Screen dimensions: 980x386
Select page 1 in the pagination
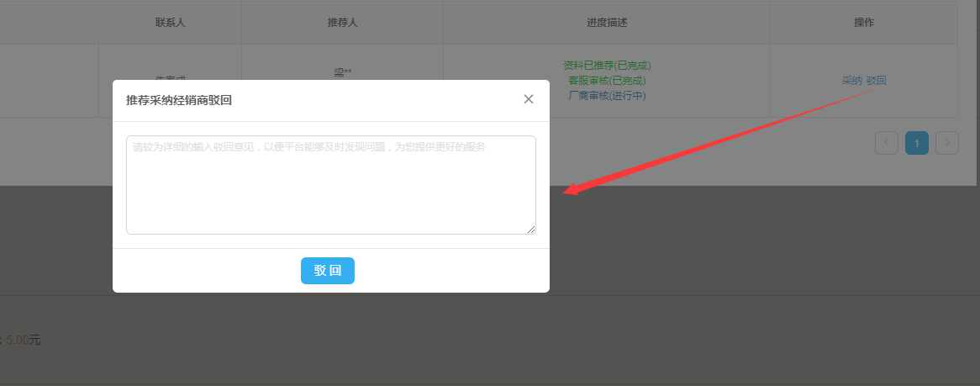(917, 143)
